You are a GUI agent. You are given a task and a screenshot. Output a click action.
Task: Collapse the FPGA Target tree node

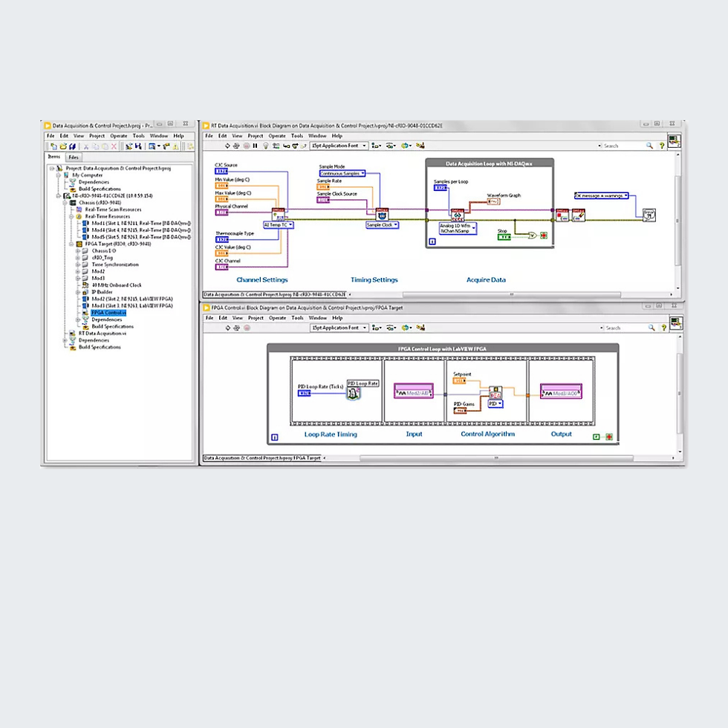(71, 244)
